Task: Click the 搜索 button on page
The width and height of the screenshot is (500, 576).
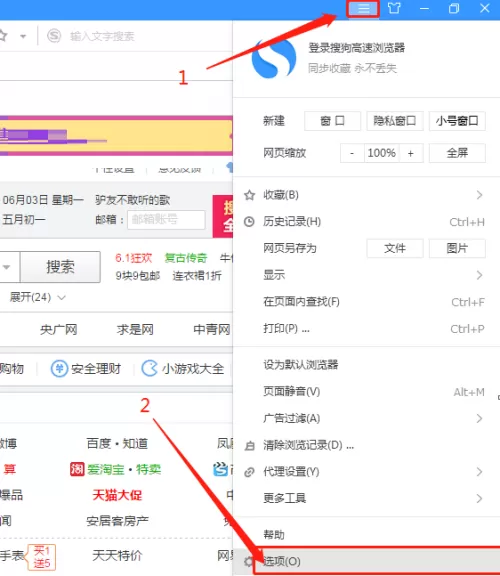Action: click(x=60, y=267)
